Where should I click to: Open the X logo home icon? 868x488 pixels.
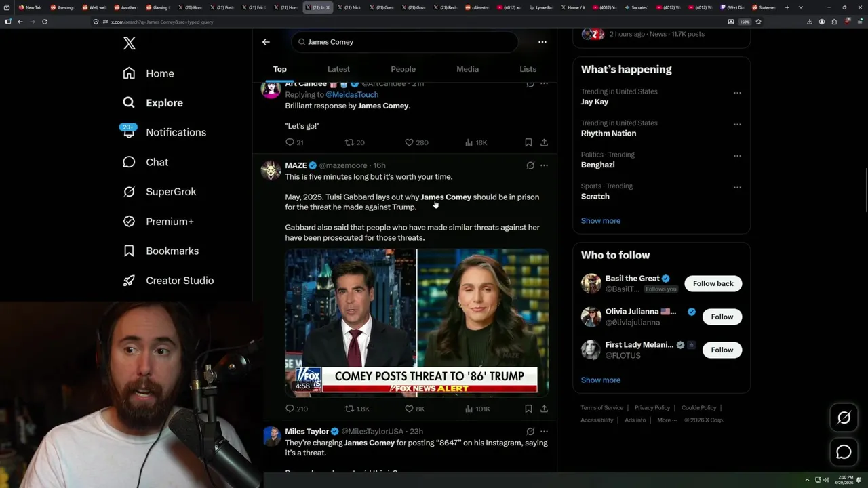[130, 43]
